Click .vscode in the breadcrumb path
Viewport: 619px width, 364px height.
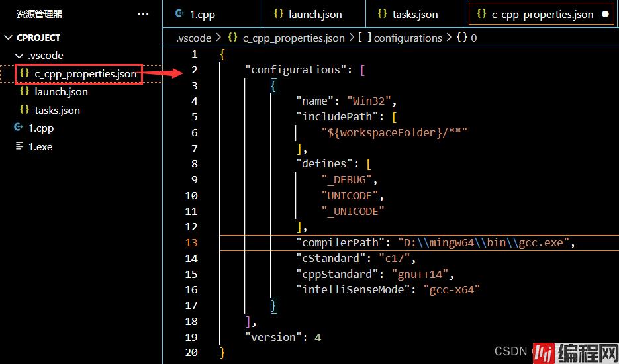[193, 38]
